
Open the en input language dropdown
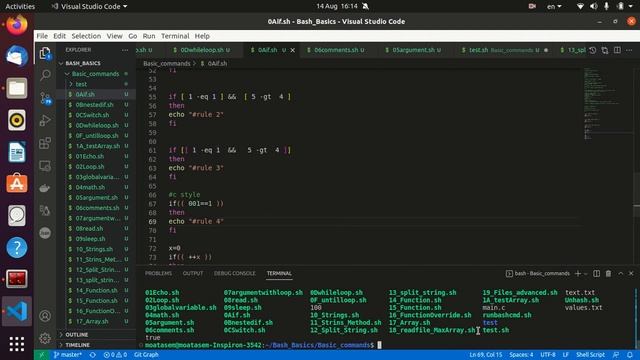coord(554,6)
